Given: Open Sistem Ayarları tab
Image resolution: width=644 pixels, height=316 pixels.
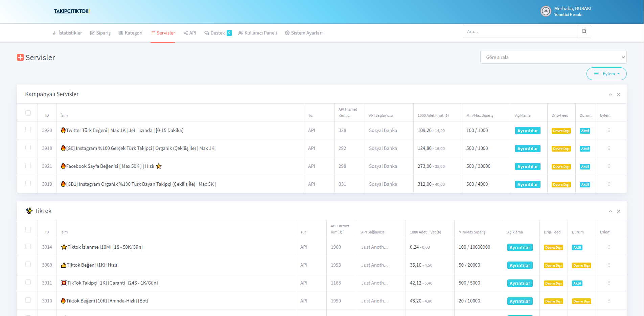Looking at the screenshot, I should point(303,33).
